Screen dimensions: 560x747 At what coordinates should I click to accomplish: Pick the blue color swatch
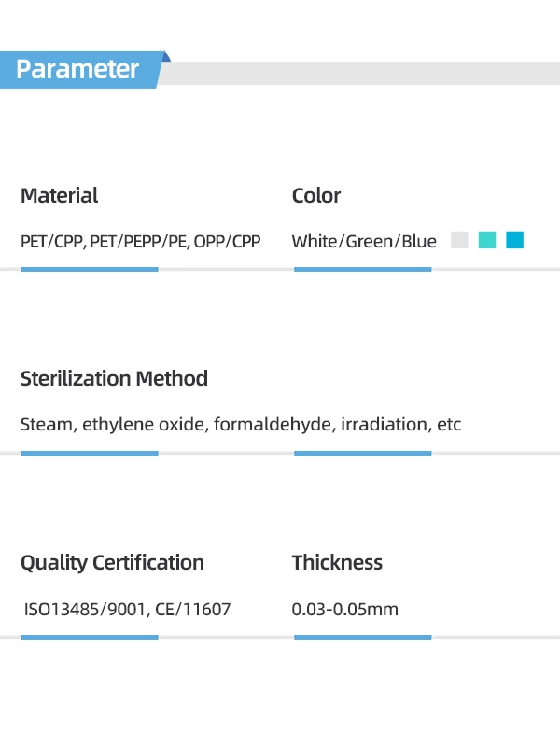515,240
